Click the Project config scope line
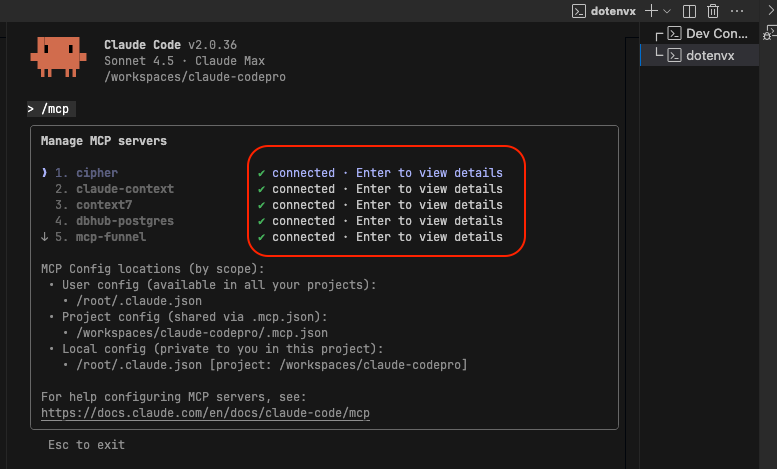Screen dimensions: 777x469 click(x=195, y=317)
